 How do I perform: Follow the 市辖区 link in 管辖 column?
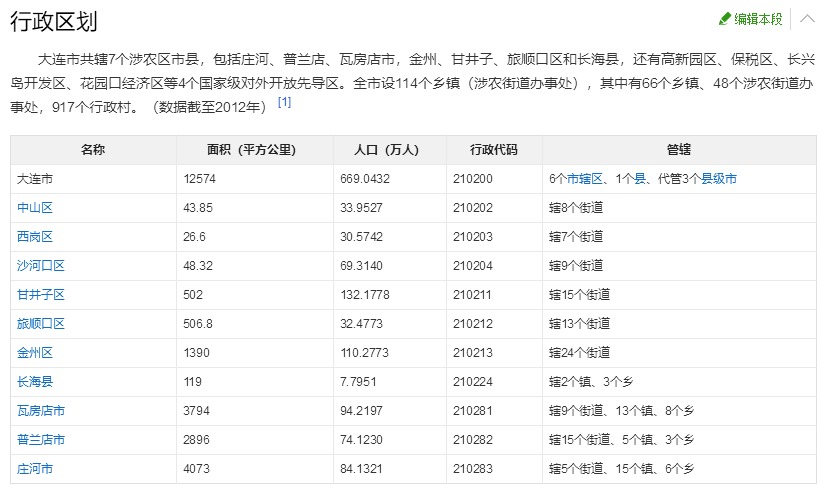[x=584, y=179]
